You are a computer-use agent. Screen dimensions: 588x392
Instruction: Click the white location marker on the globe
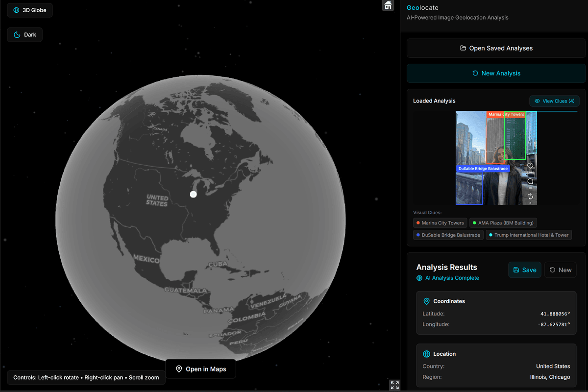(x=193, y=195)
